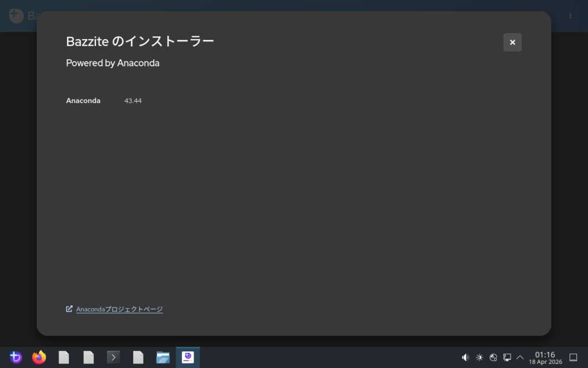The image size is (588, 368).
Task: Open the brightness control in system tray
Action: pyautogui.click(x=479, y=358)
